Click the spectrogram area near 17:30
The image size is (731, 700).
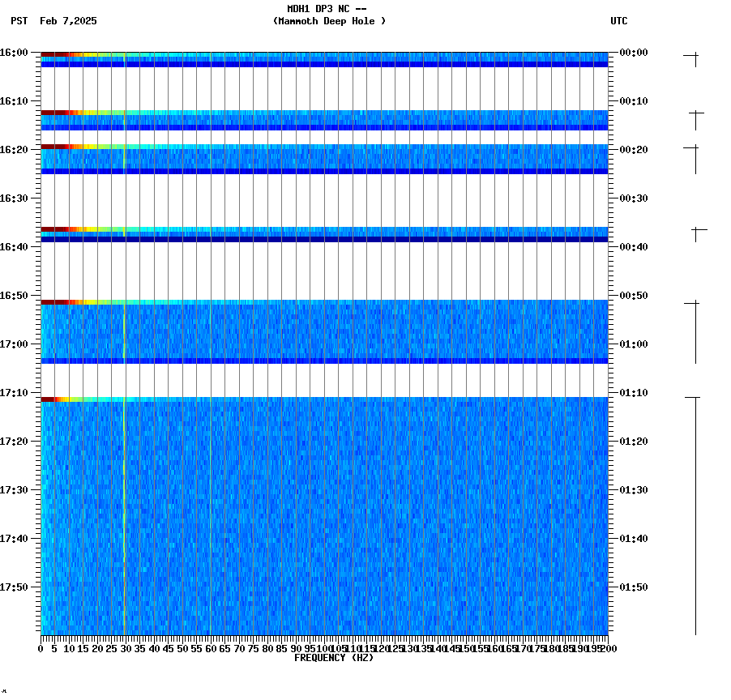click(x=324, y=490)
